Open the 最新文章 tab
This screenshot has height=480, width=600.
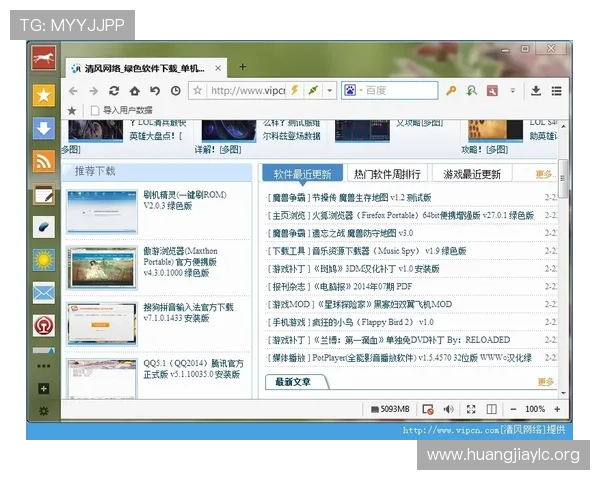(x=293, y=382)
